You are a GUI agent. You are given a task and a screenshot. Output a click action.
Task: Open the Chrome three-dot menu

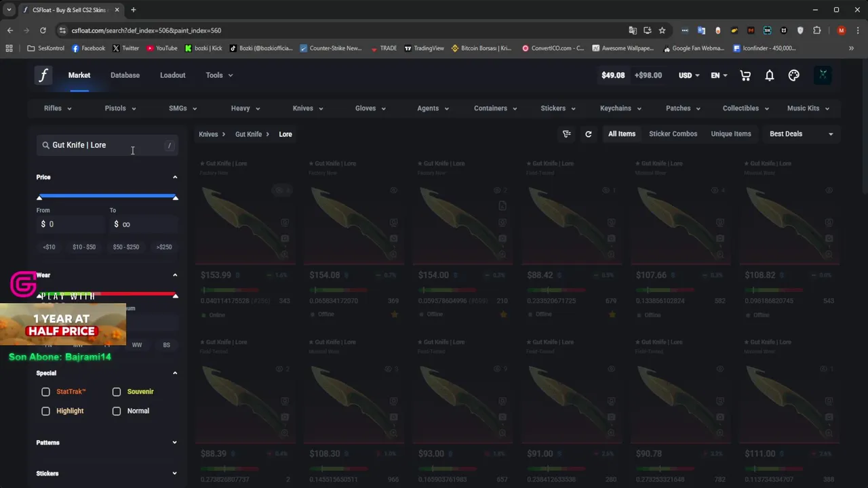[859, 30]
